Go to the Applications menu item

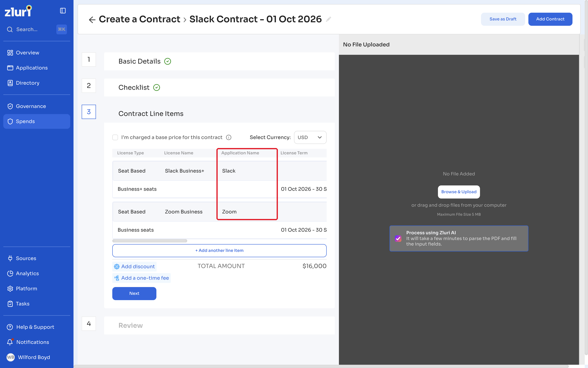pyautogui.click(x=37, y=68)
